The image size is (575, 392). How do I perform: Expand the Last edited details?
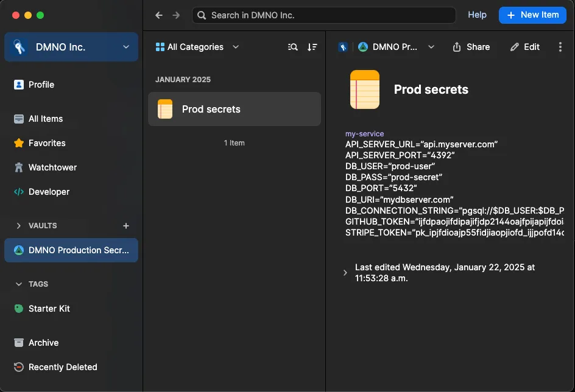click(x=345, y=273)
